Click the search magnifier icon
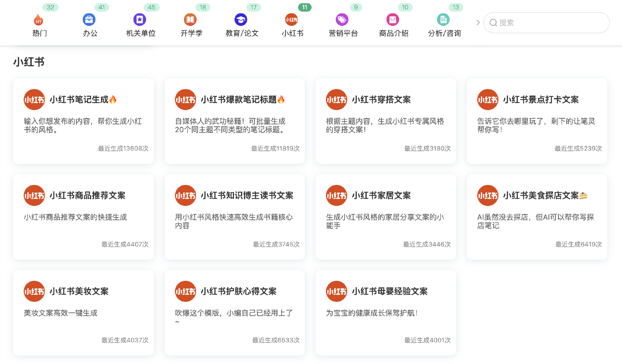Image resolution: width=622 pixels, height=364 pixels. tap(493, 23)
